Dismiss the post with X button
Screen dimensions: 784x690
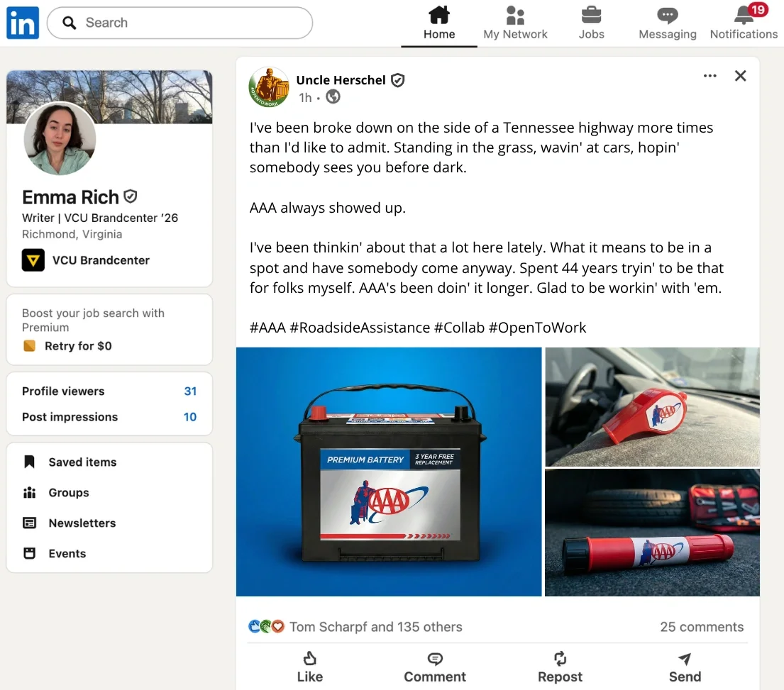pyautogui.click(x=741, y=76)
